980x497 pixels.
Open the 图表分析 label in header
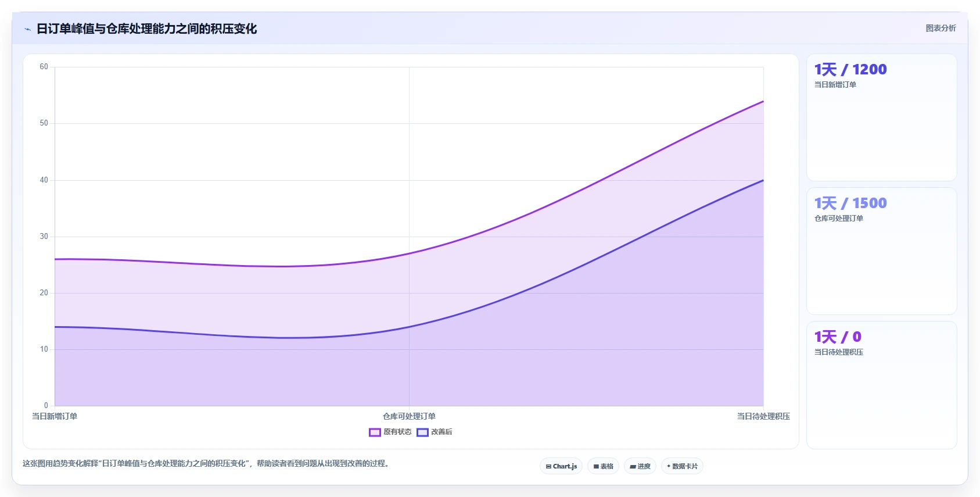click(940, 28)
